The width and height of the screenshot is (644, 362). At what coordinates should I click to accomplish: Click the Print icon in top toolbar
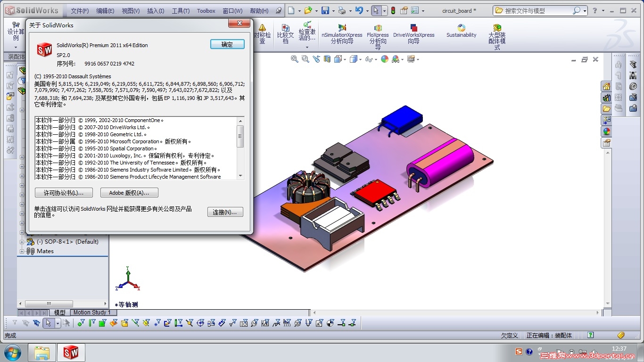[342, 10]
